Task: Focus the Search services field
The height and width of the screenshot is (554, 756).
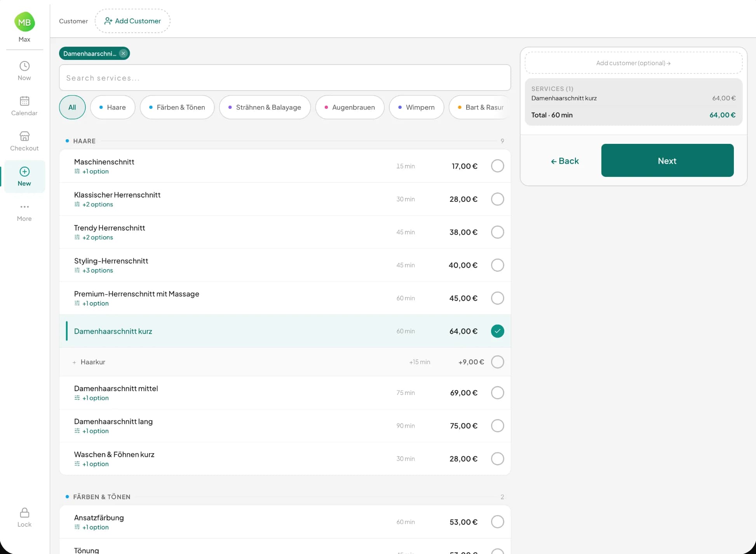Action: pos(285,78)
